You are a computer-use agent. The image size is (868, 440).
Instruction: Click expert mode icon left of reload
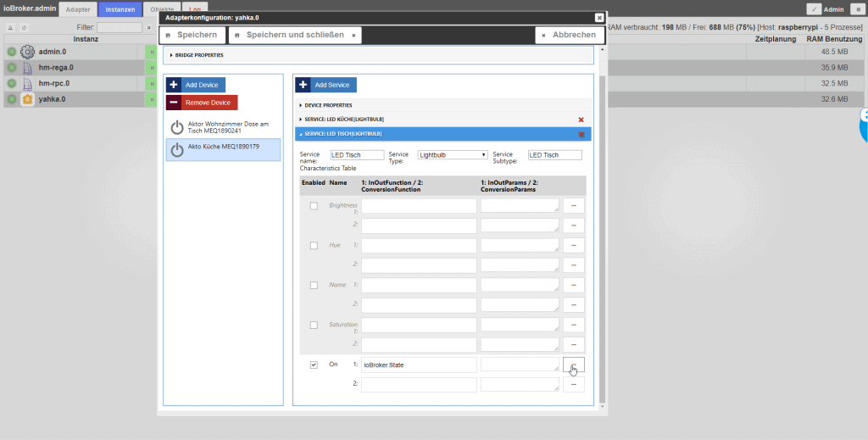[10, 28]
